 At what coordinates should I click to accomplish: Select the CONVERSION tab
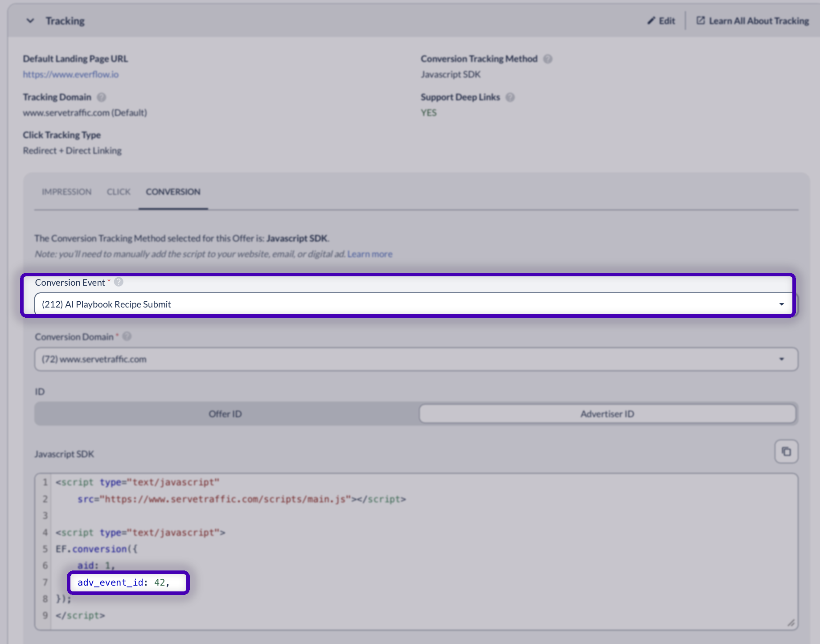(173, 192)
